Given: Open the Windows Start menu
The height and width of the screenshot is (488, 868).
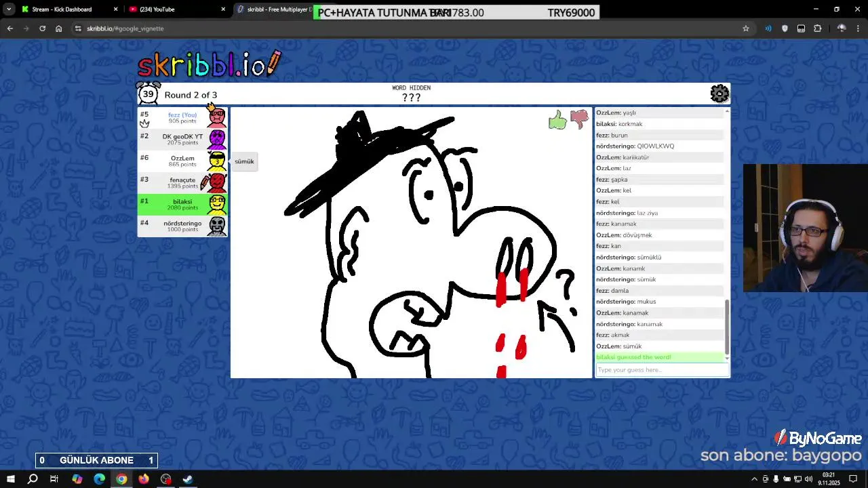Looking at the screenshot, I should 11,479.
